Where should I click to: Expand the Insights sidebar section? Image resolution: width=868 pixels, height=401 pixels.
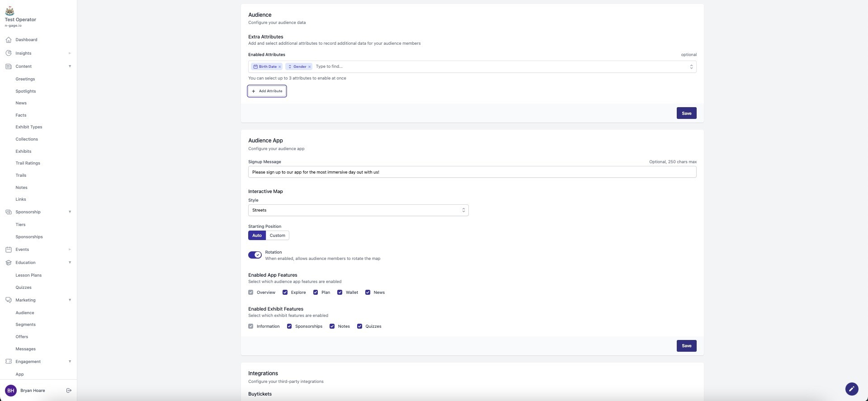tap(70, 53)
